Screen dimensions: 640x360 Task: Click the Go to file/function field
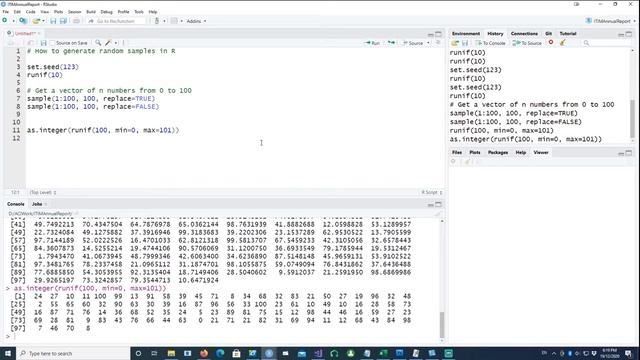[116, 21]
